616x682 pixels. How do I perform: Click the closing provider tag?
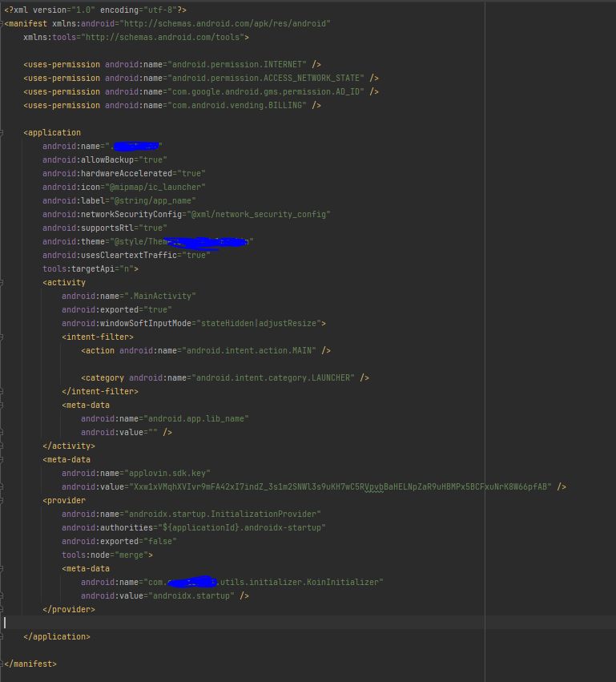[69, 610]
